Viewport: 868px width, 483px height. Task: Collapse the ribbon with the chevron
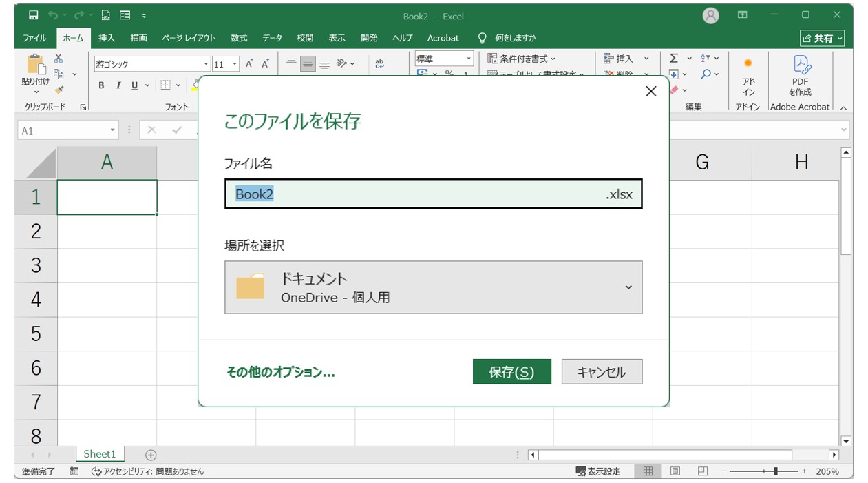[844, 107]
